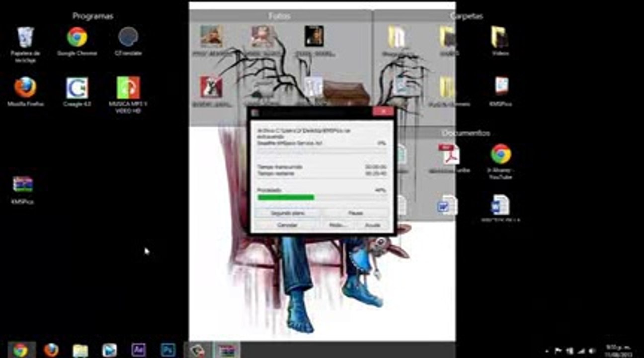Open File Explorer from the taskbar

[80, 350]
